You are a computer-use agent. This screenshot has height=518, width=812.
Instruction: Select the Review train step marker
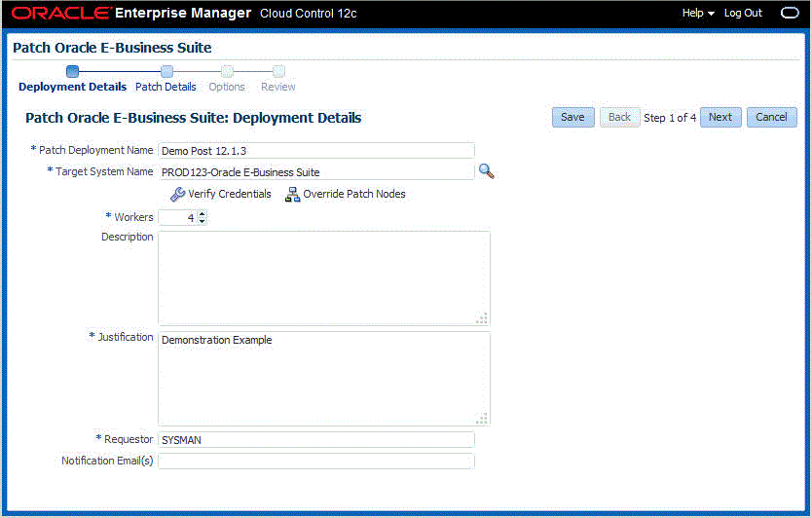278,71
